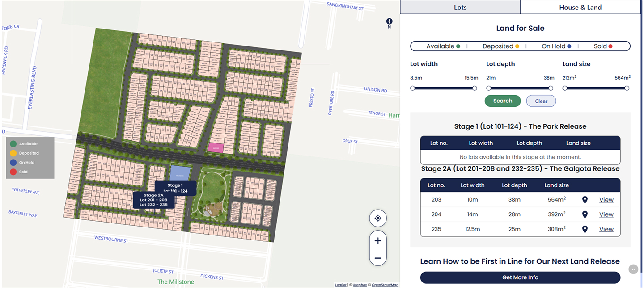Viewport: 644px width, 290px height.
Task: View details for lot 203
Action: 606,200
